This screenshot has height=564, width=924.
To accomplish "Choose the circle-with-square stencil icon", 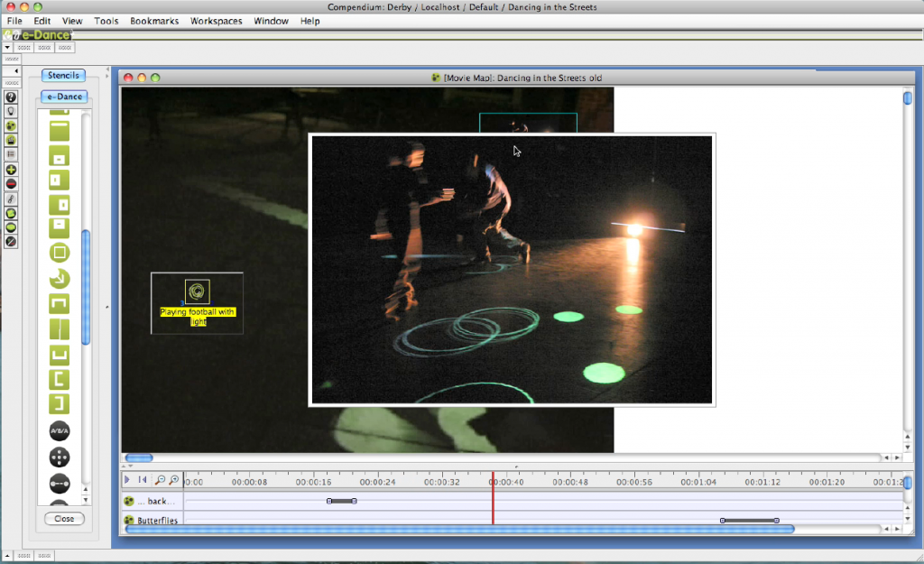I will tap(60, 253).
